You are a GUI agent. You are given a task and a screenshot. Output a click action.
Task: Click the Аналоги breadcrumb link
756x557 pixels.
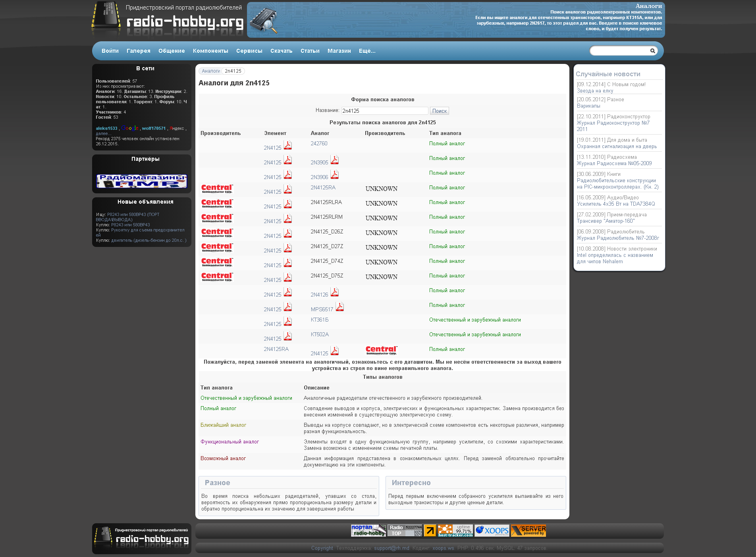pos(210,71)
